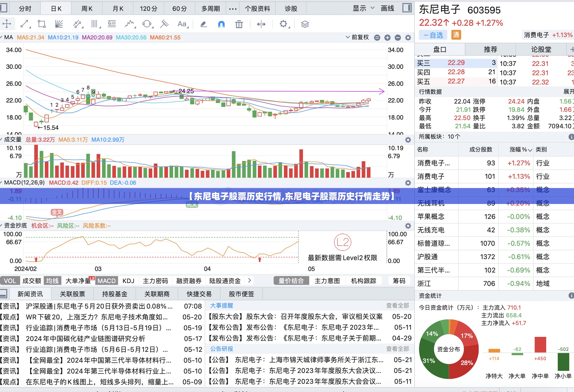Screen dimensions: 574x392
Task: Click the plus zoom-in button on MA bar
Action: [x=387, y=38]
